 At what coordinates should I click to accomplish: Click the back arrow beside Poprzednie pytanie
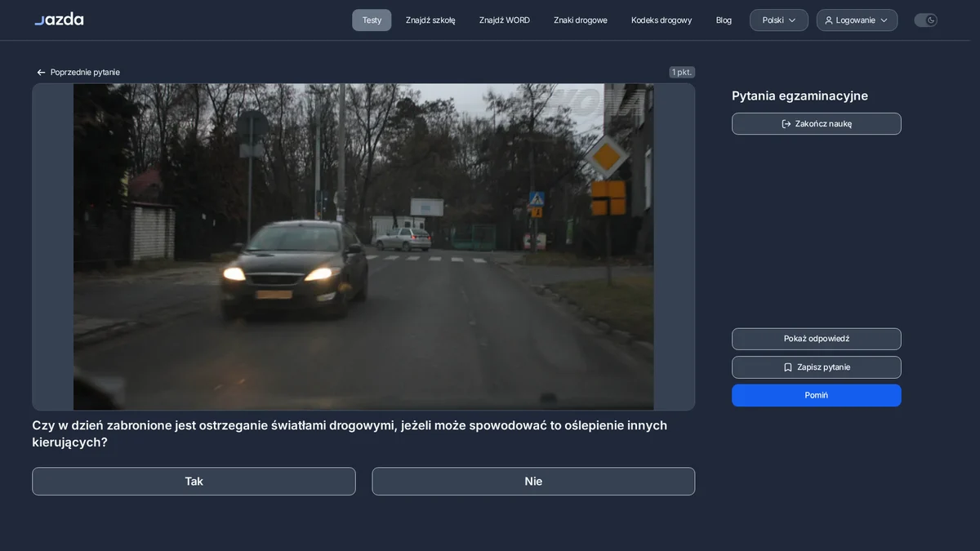[41, 73]
